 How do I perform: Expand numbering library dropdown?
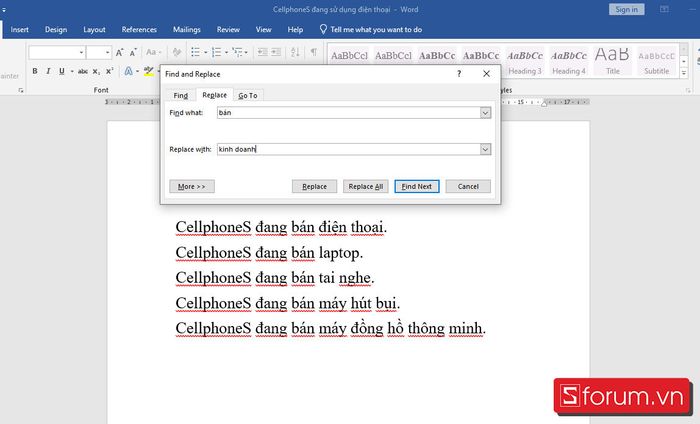point(226,53)
